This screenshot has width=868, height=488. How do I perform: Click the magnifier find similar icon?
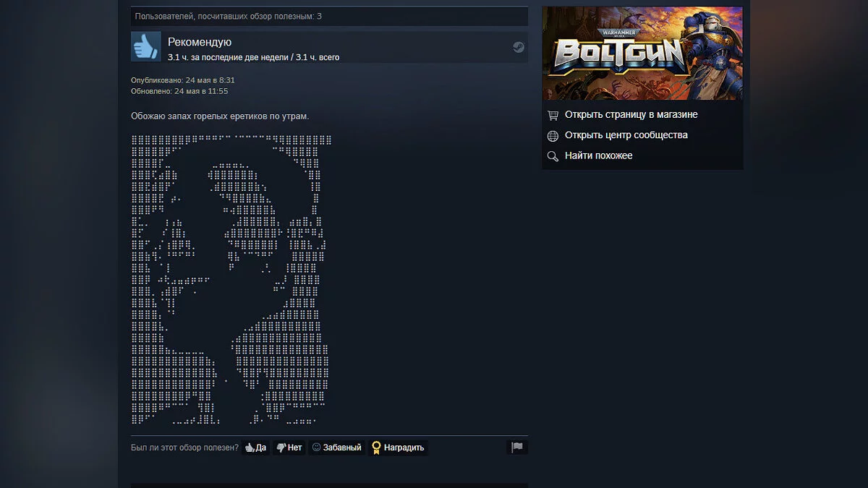[x=553, y=156]
